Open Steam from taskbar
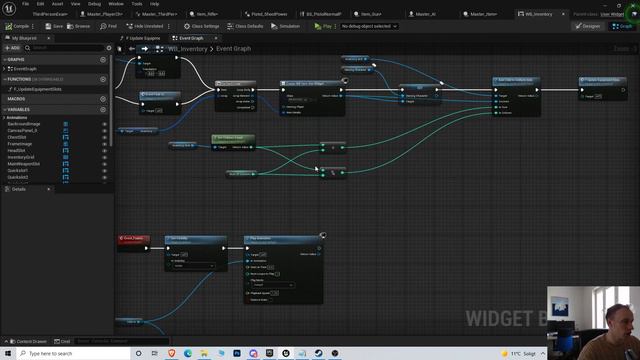Screen dimensions: 640x360 click(x=318, y=353)
